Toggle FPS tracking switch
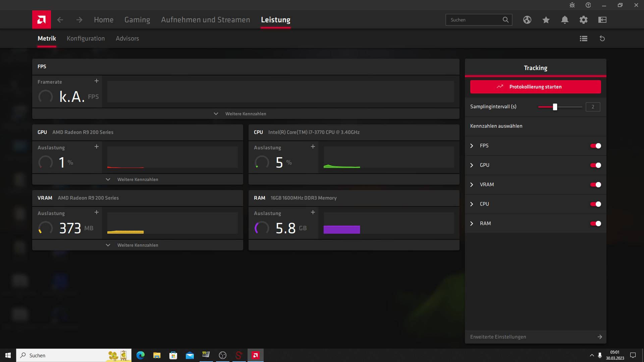 point(596,146)
